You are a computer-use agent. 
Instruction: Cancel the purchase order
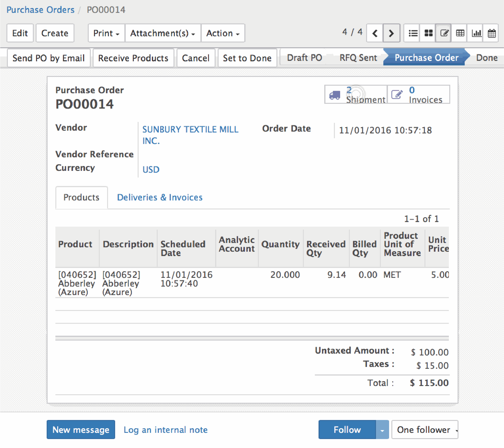(x=196, y=58)
